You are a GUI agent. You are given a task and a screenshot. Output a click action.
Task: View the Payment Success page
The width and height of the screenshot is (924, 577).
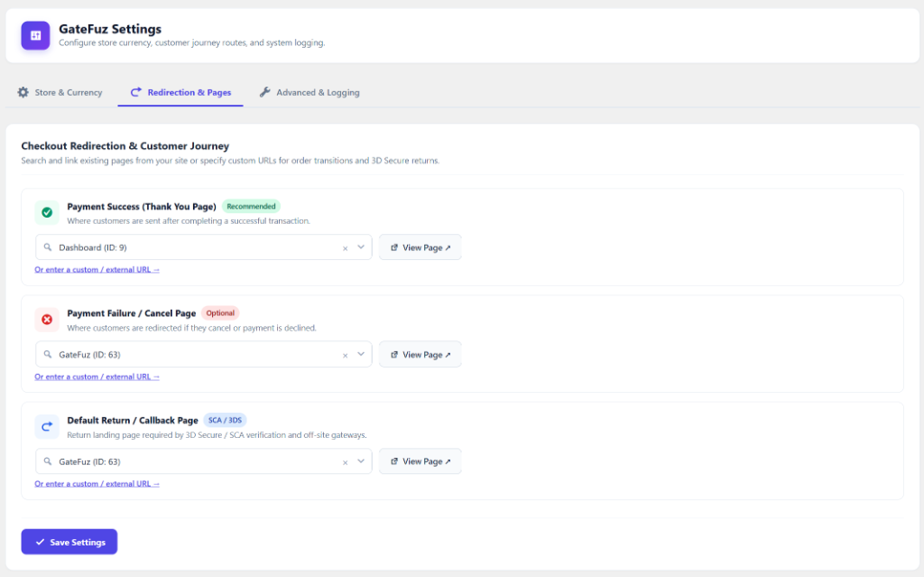tap(420, 247)
